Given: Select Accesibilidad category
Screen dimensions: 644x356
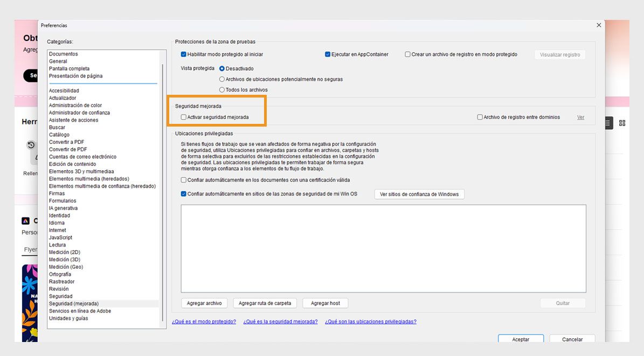Looking at the screenshot, I should click(x=64, y=90).
